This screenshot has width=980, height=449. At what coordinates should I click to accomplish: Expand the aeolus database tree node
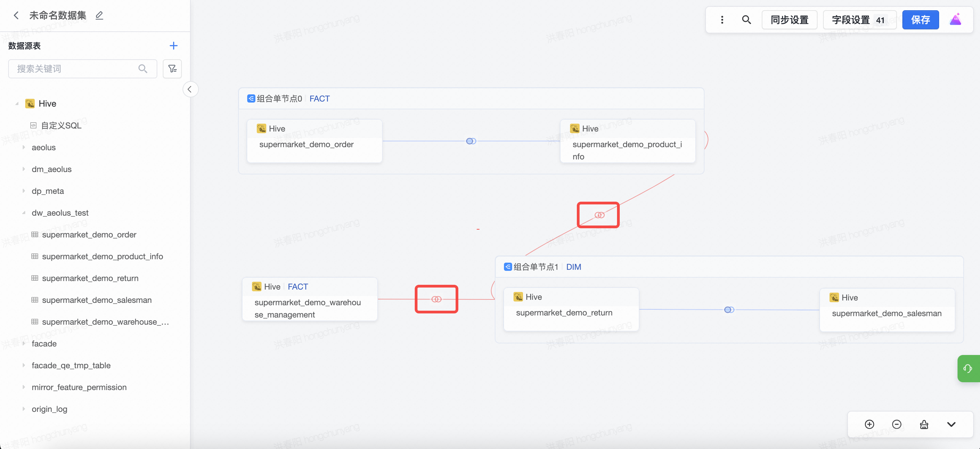point(23,147)
